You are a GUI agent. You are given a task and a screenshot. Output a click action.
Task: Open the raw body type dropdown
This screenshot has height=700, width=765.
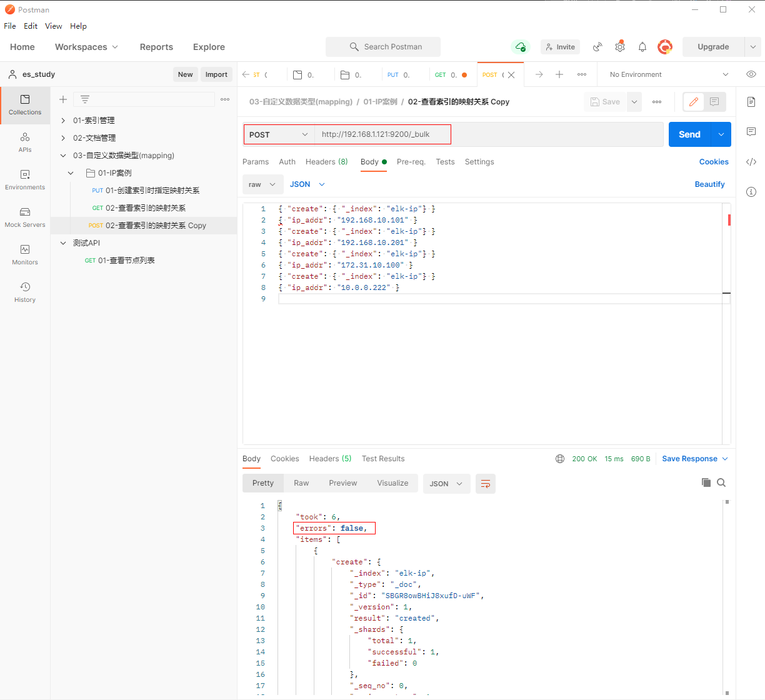click(262, 184)
